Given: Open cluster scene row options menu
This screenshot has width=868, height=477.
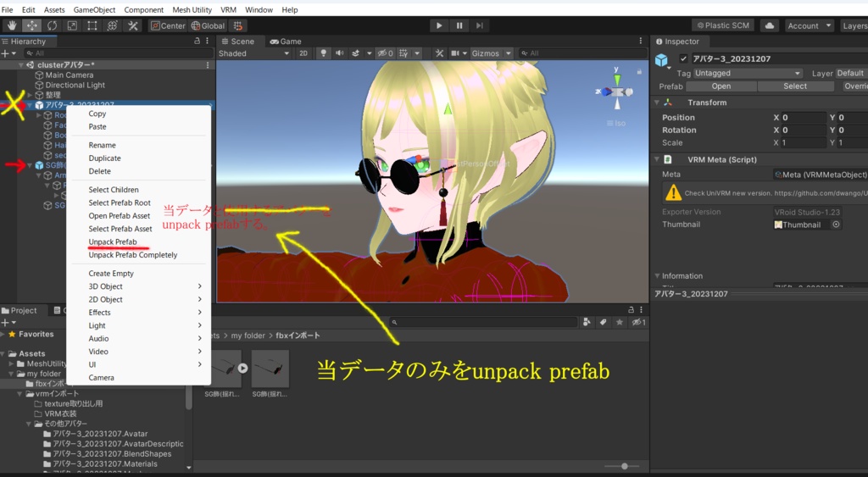Looking at the screenshot, I should (x=209, y=64).
